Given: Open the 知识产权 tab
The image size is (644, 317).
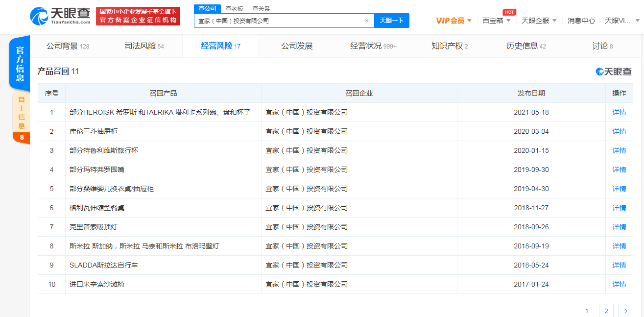Looking at the screenshot, I should (449, 46).
